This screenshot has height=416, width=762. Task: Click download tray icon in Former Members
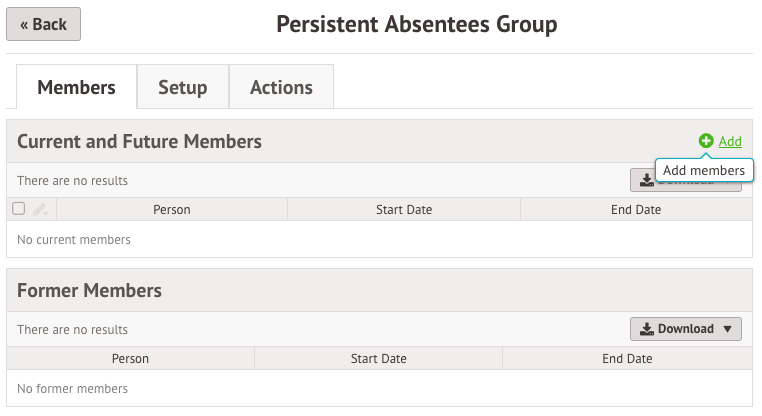[646, 329]
